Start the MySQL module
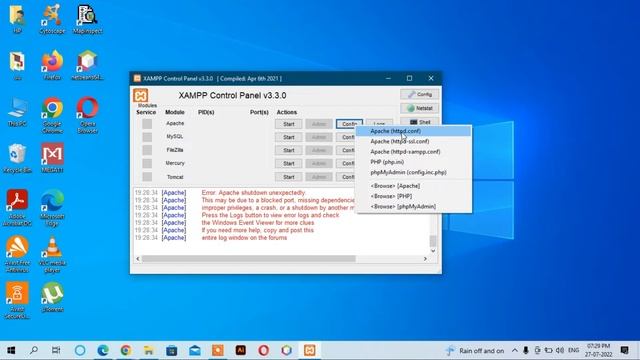Screen dimensions: 640x360 point(289,137)
